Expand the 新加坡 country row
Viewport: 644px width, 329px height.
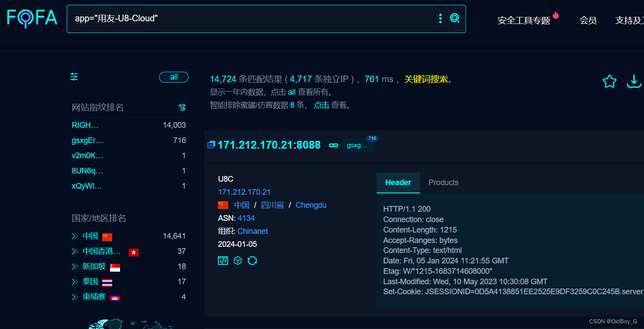coord(75,266)
